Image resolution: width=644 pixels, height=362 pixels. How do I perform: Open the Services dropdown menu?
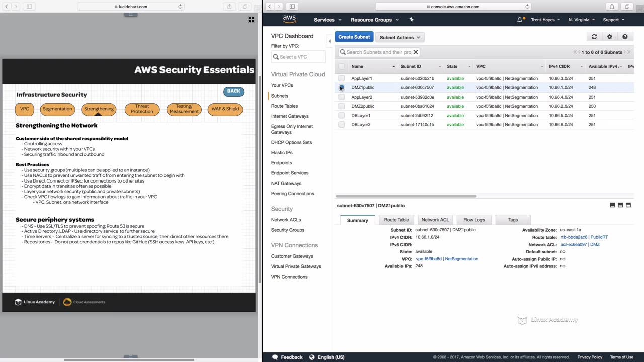[328, 20]
